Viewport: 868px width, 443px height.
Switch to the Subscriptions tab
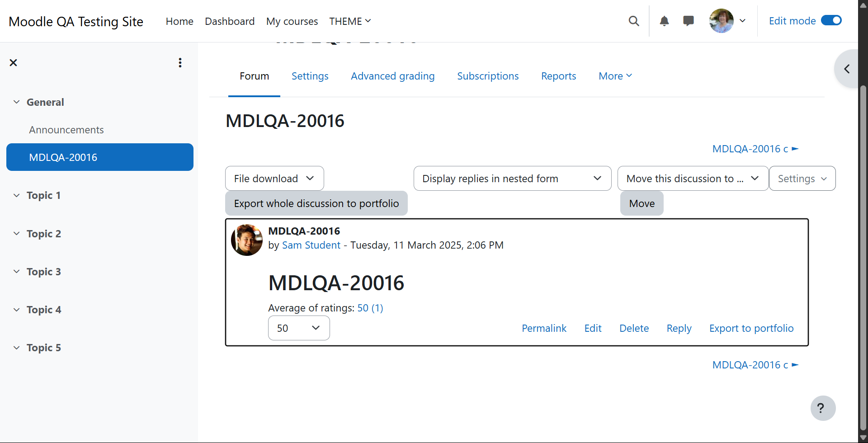pos(488,76)
